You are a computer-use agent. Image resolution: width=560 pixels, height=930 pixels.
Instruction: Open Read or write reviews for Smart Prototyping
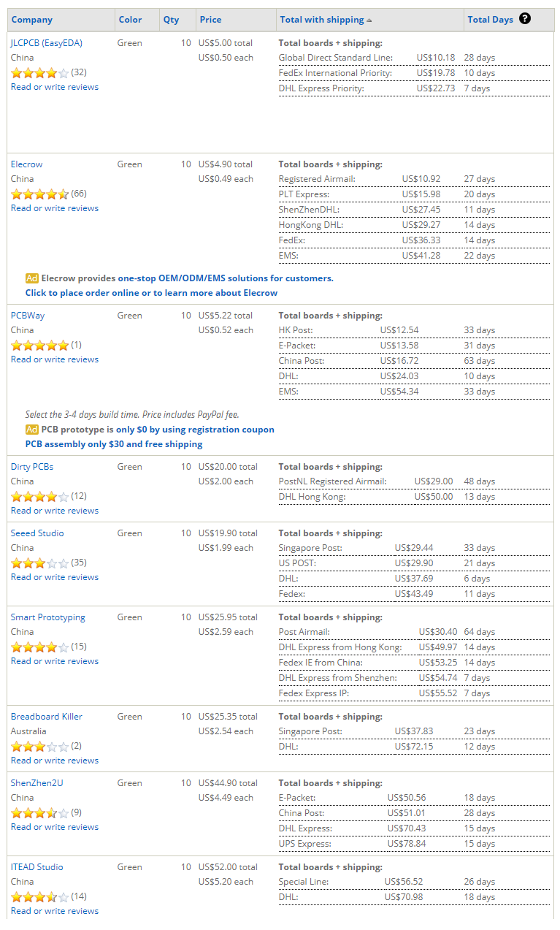click(x=55, y=661)
